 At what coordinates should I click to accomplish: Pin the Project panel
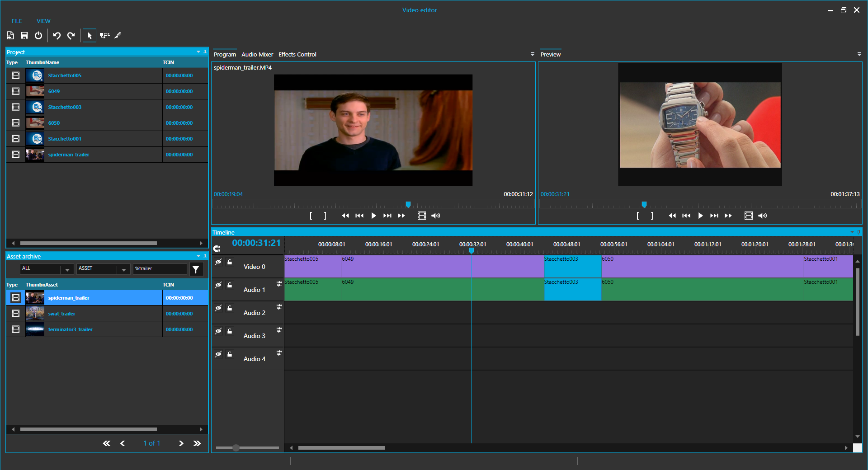click(x=205, y=52)
